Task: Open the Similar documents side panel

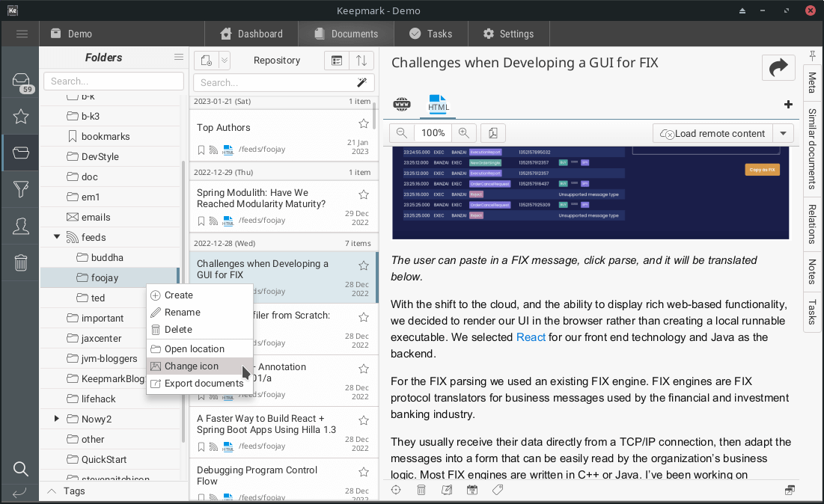Action: click(812, 148)
